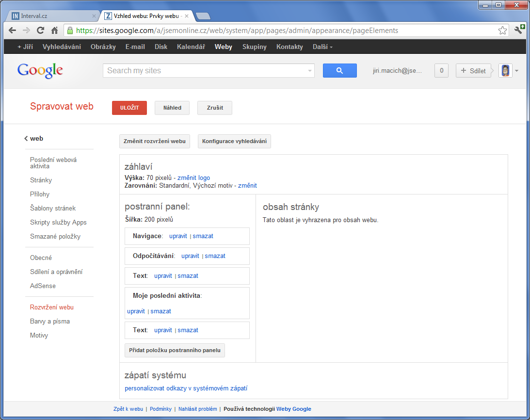530x420 pixels.
Task: Open Motivy in the sidebar
Action: [39, 336]
